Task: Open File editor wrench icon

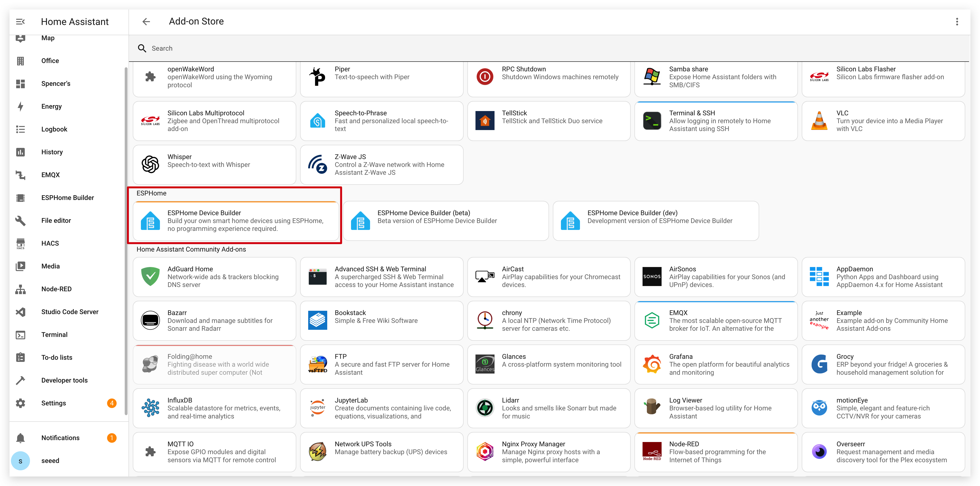Action: pos(20,220)
